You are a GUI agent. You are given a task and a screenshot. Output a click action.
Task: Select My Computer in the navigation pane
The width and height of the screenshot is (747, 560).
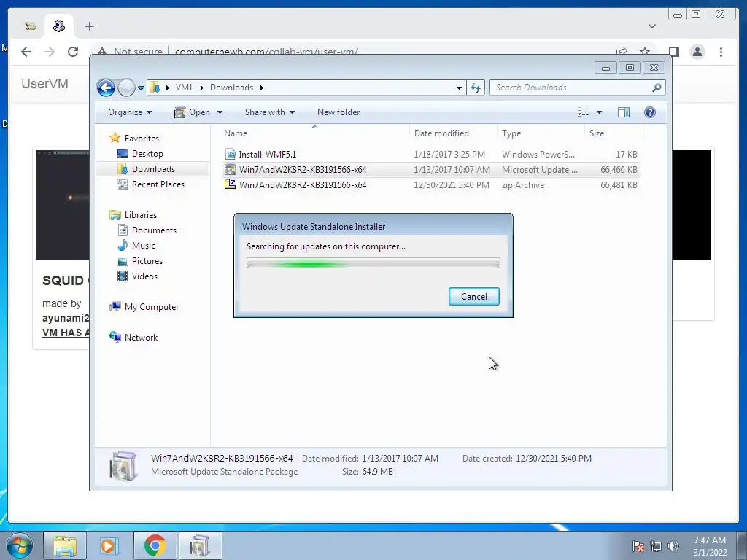click(152, 307)
